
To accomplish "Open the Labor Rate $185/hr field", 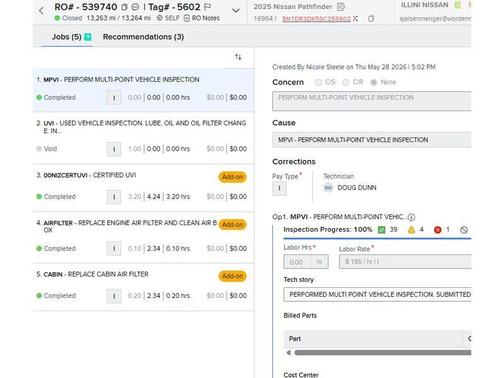I will pyautogui.click(x=405, y=262).
